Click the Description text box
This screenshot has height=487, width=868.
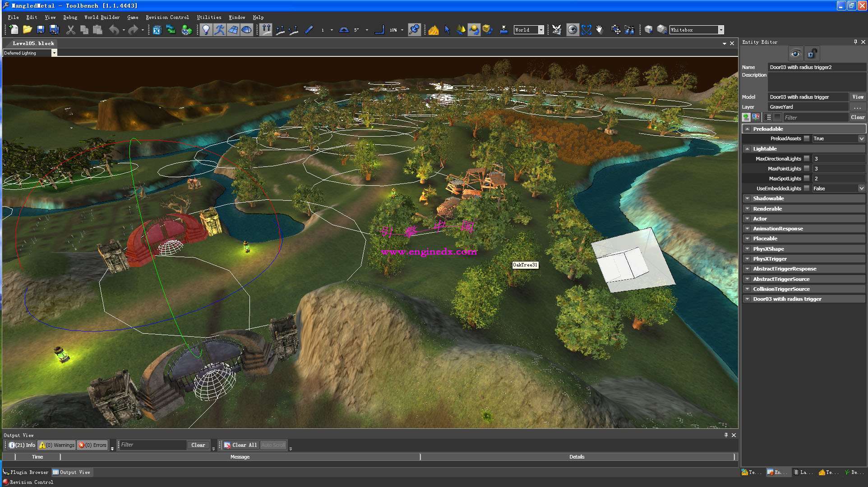pyautogui.click(x=817, y=82)
